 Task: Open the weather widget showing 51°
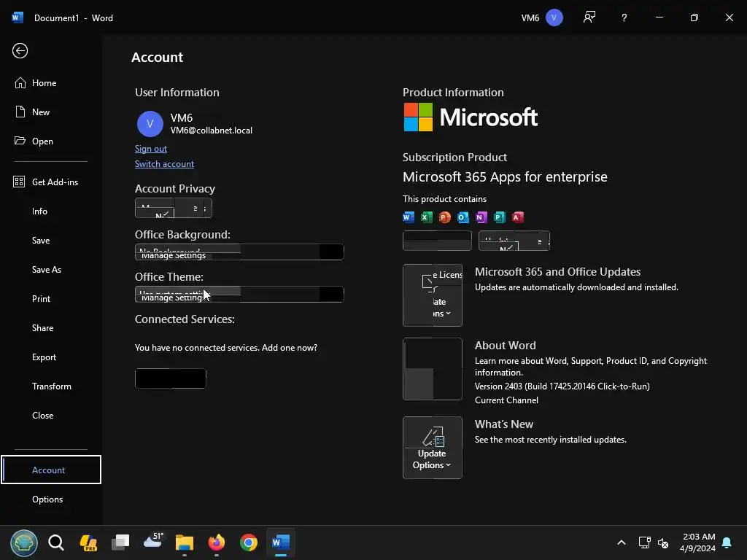[x=153, y=541]
